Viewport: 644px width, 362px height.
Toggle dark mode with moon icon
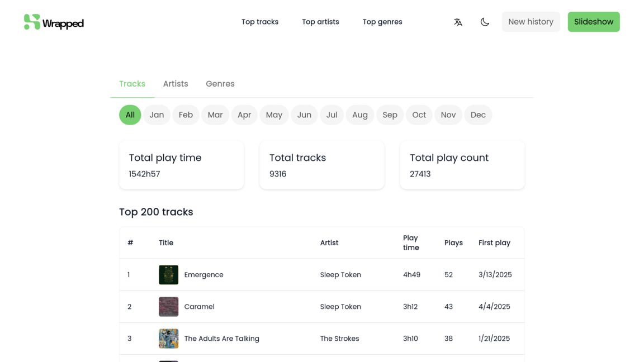(x=485, y=22)
